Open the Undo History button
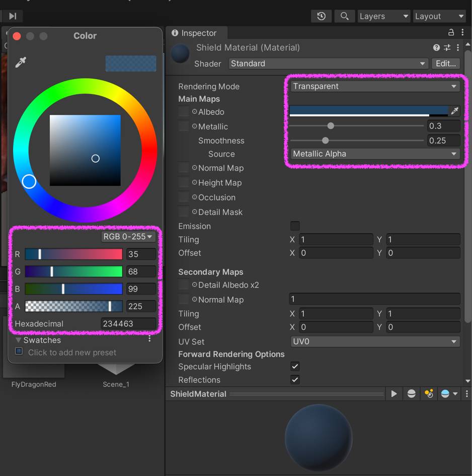This screenshot has width=472, height=476. (x=321, y=16)
